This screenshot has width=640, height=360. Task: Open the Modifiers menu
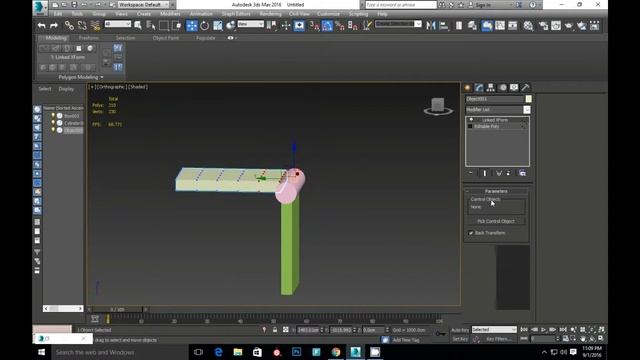point(170,14)
